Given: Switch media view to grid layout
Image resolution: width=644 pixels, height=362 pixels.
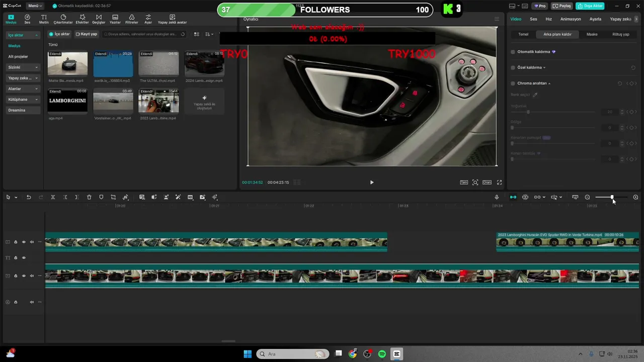Looking at the screenshot, I should (196, 34).
